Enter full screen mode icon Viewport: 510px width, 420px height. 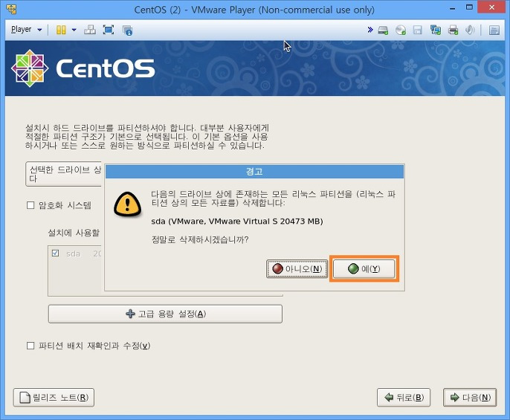tap(109, 30)
